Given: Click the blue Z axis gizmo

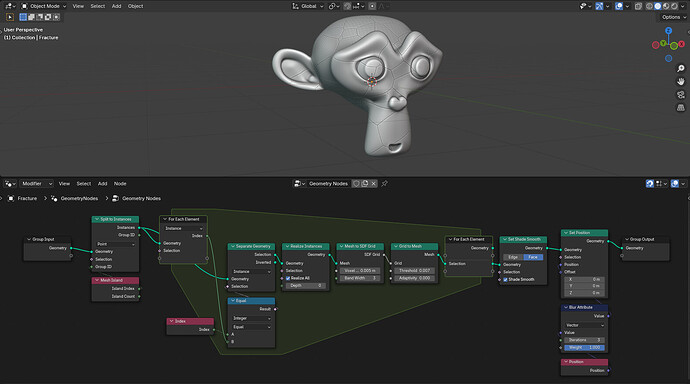Looking at the screenshot, I should click(x=668, y=31).
